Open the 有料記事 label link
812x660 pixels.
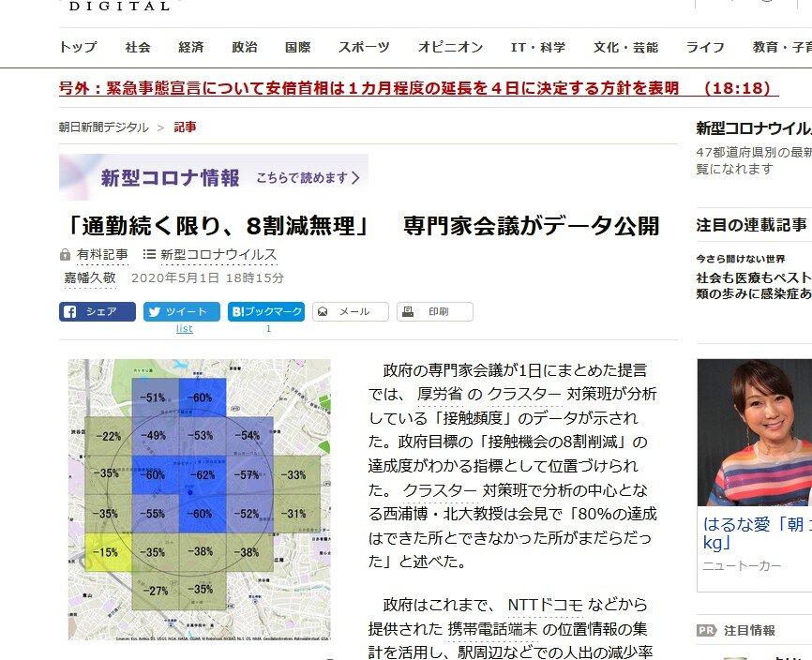102,255
